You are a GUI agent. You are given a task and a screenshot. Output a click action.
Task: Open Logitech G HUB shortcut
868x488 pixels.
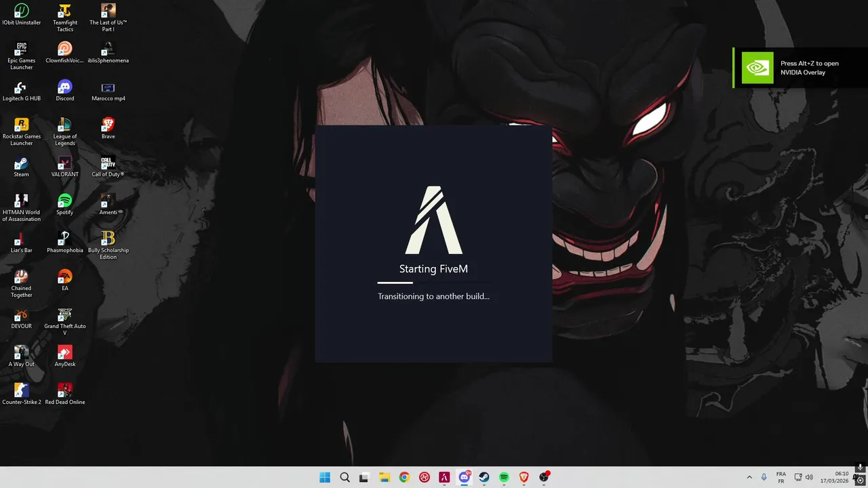coord(21,91)
